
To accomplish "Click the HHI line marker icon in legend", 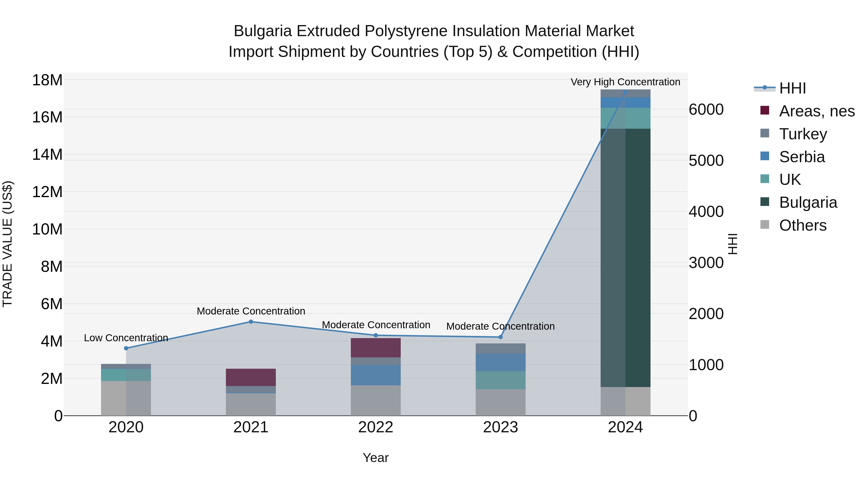I will coord(765,87).
